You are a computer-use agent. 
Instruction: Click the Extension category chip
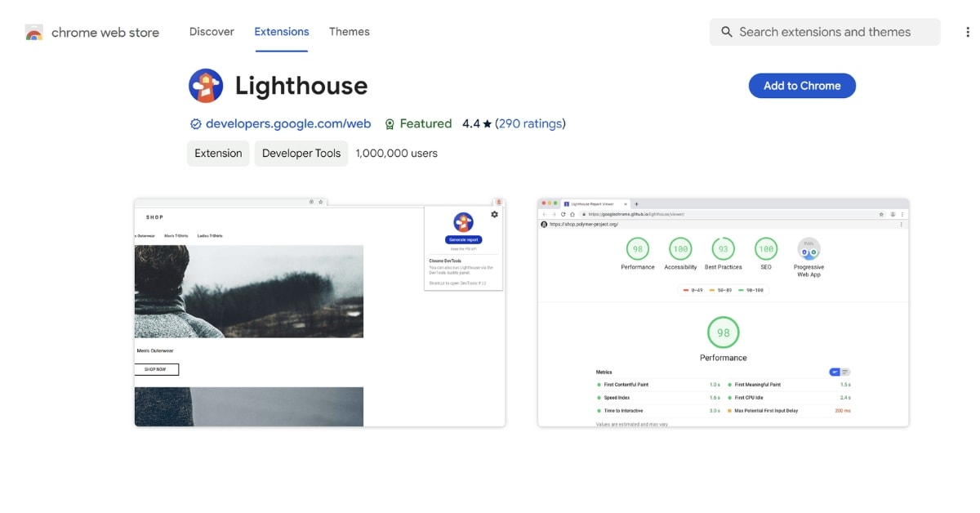pyautogui.click(x=218, y=153)
